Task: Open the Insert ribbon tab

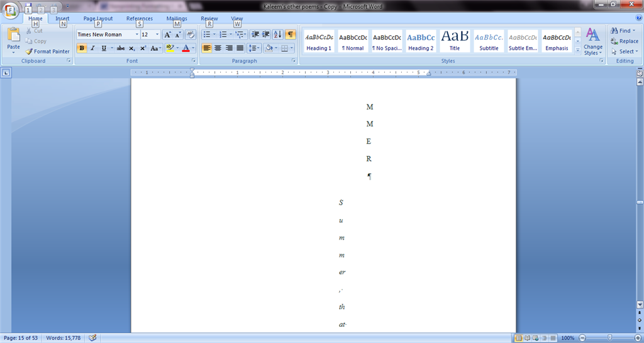Action: [62, 18]
